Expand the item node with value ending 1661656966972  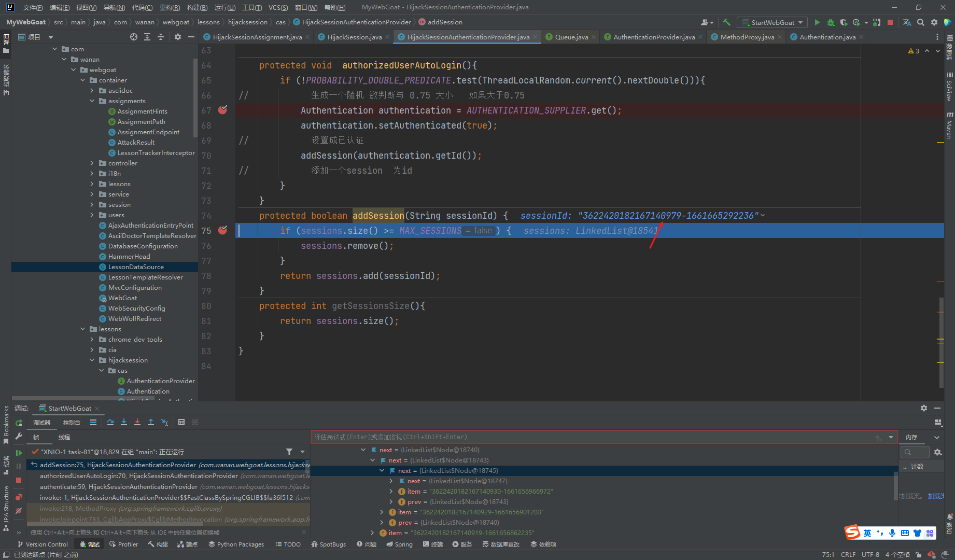(391, 491)
